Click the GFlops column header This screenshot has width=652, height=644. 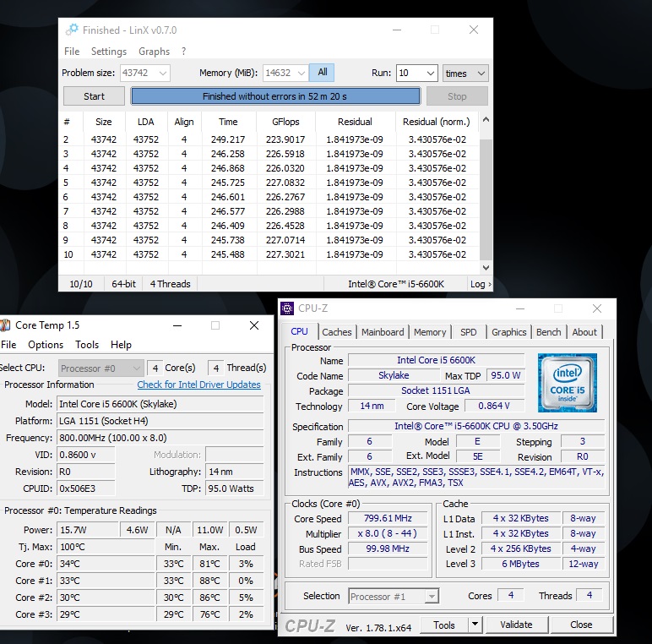(285, 122)
